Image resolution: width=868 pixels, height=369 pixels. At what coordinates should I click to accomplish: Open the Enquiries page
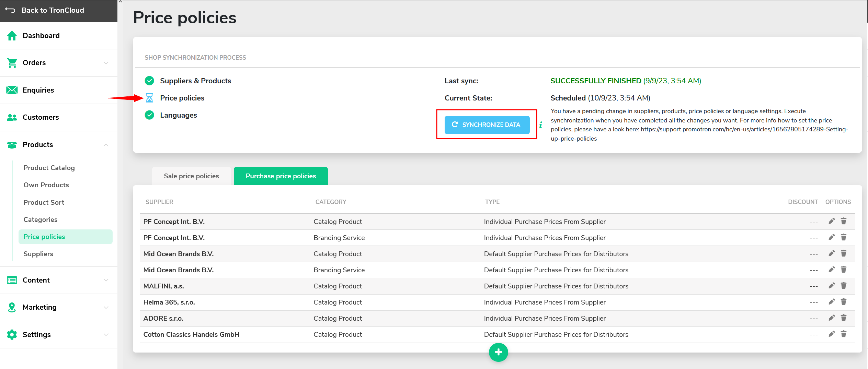click(x=59, y=90)
